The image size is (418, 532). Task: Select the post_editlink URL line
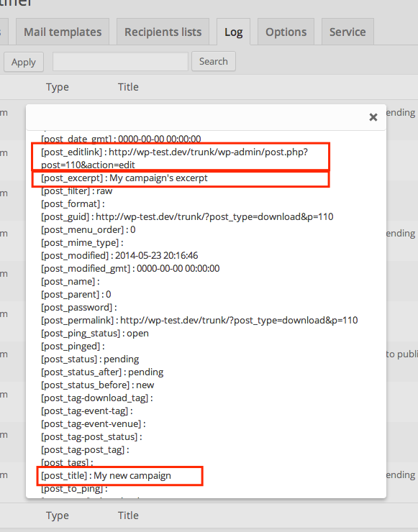175,158
